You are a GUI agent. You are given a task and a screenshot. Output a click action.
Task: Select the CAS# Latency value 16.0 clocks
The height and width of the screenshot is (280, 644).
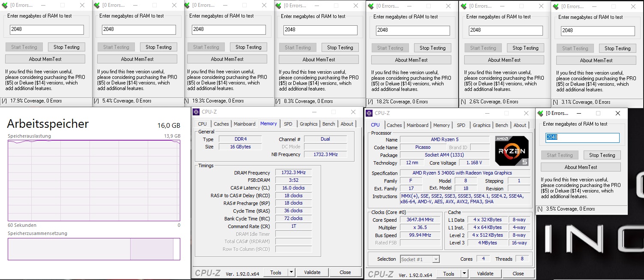293,188
